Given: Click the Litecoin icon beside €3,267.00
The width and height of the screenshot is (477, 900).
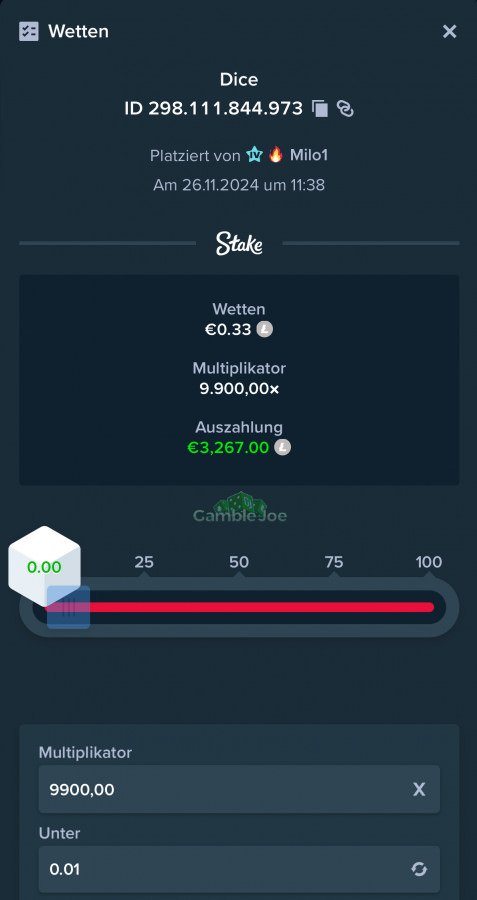Looking at the screenshot, I should pyautogui.click(x=282, y=447).
